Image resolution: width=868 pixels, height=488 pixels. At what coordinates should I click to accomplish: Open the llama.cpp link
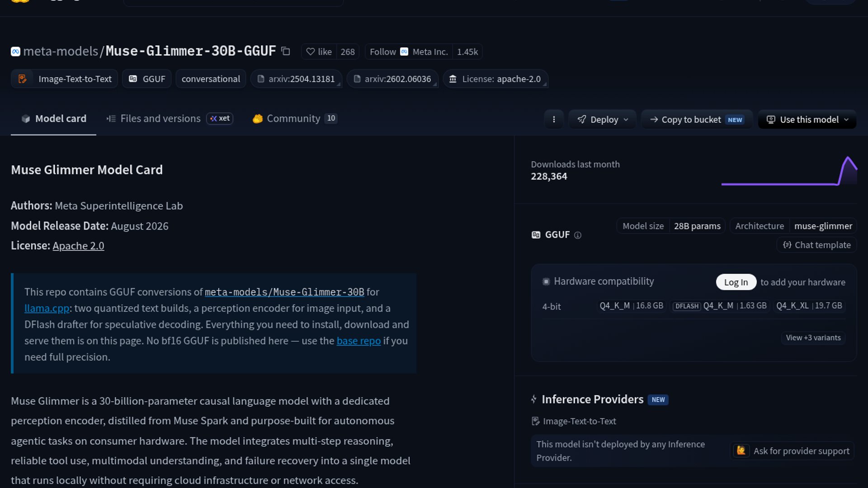[x=47, y=308]
